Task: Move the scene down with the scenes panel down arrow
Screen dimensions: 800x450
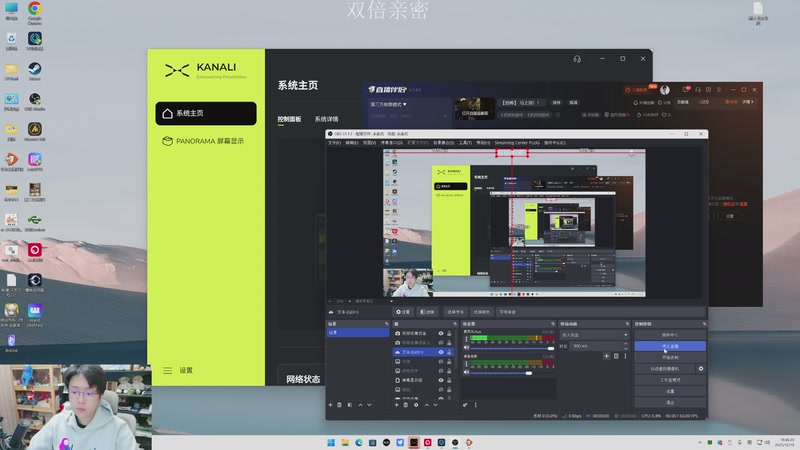Action: pyautogui.click(x=369, y=405)
